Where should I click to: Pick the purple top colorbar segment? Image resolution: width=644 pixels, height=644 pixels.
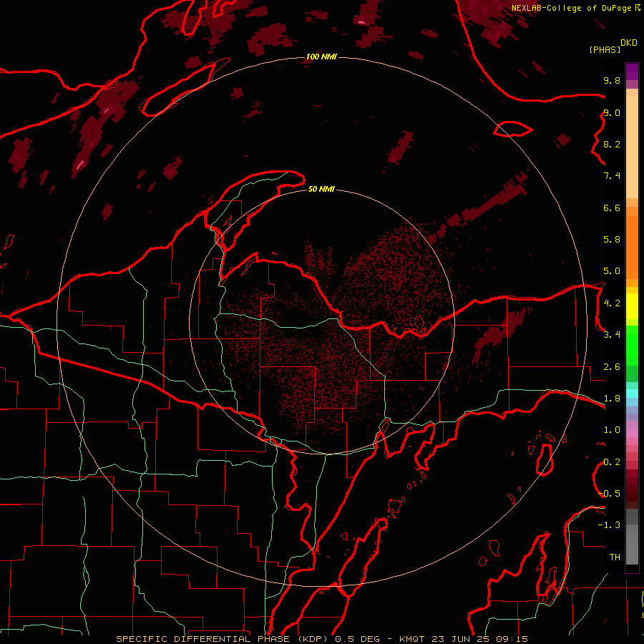click(x=632, y=72)
